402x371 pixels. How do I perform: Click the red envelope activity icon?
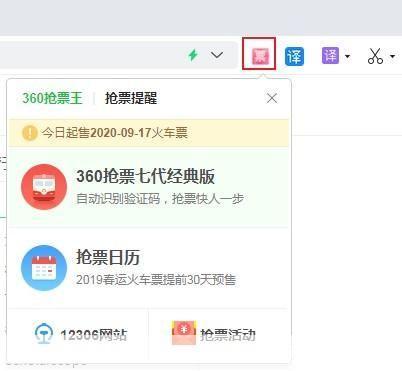click(184, 333)
